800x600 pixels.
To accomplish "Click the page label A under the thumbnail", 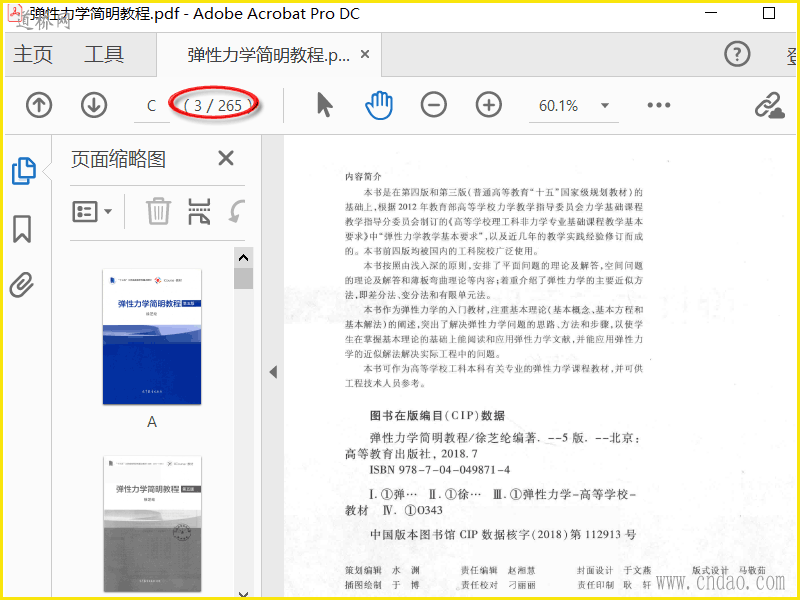I will 152,422.
